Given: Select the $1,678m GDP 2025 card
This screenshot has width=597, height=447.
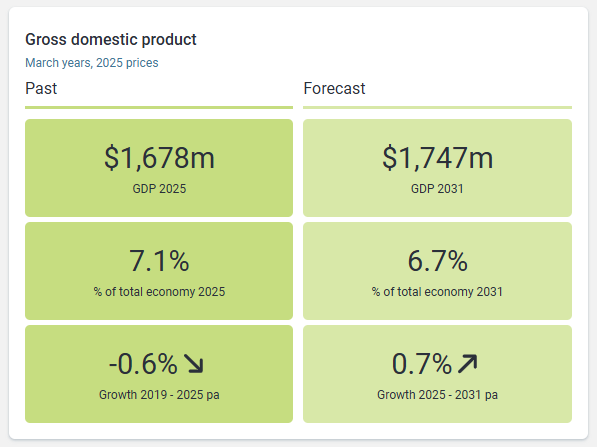Looking at the screenshot, I should (159, 168).
